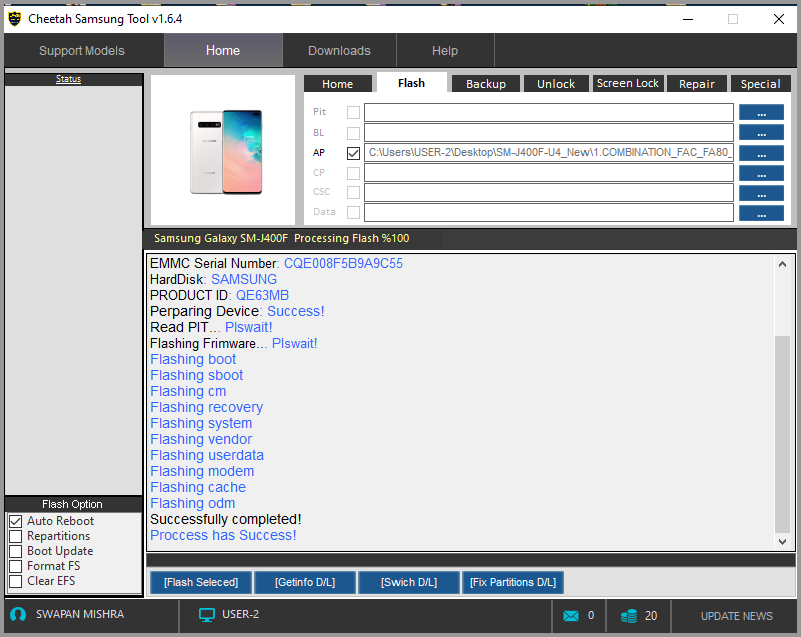This screenshot has height=637, width=801.
Task: Open the messages envelope icon
Action: point(571,616)
